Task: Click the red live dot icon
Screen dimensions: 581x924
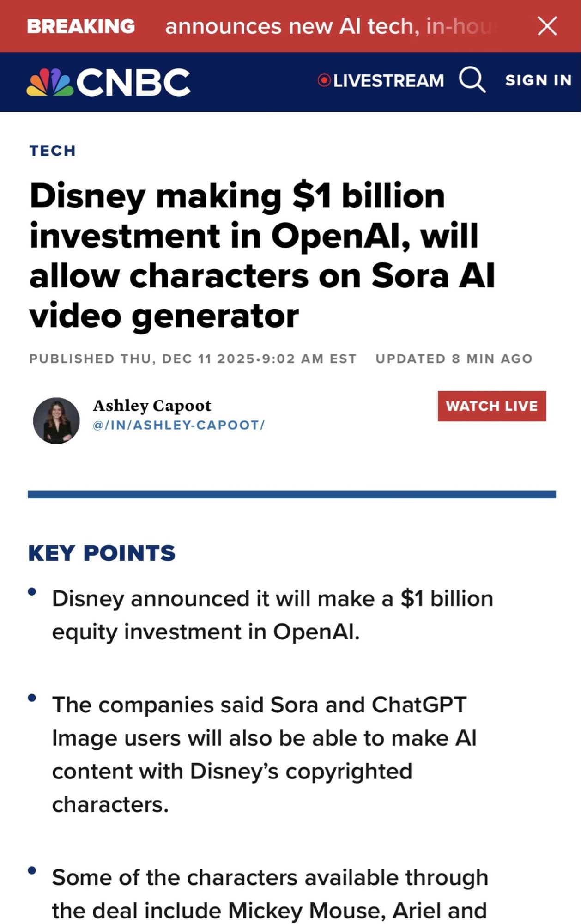Action: pyautogui.click(x=324, y=80)
